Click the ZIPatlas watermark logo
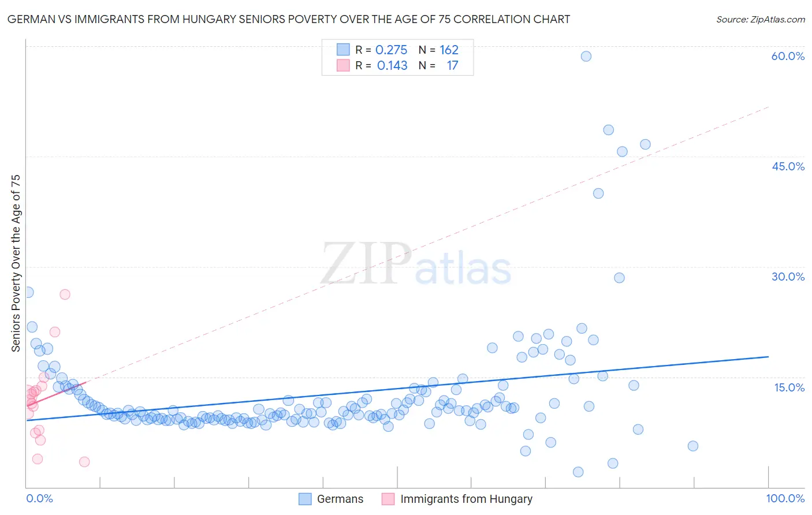The width and height of the screenshot is (812, 515). [416, 264]
